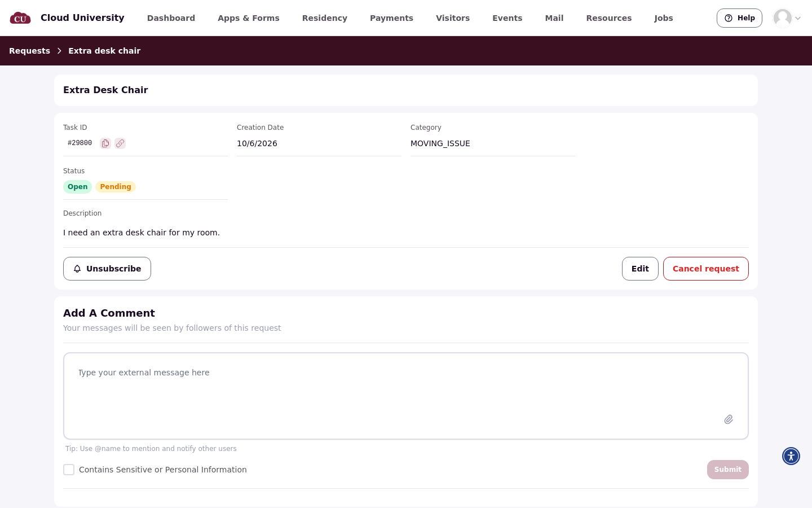Navigate to Visitors
The height and width of the screenshot is (508, 812).
453,18
